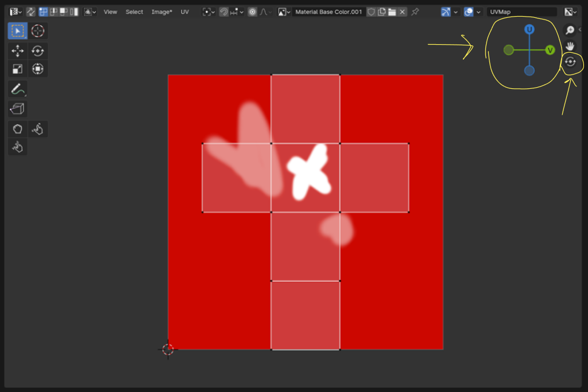
Task: Toggle UV sync selection
Action: [31, 11]
